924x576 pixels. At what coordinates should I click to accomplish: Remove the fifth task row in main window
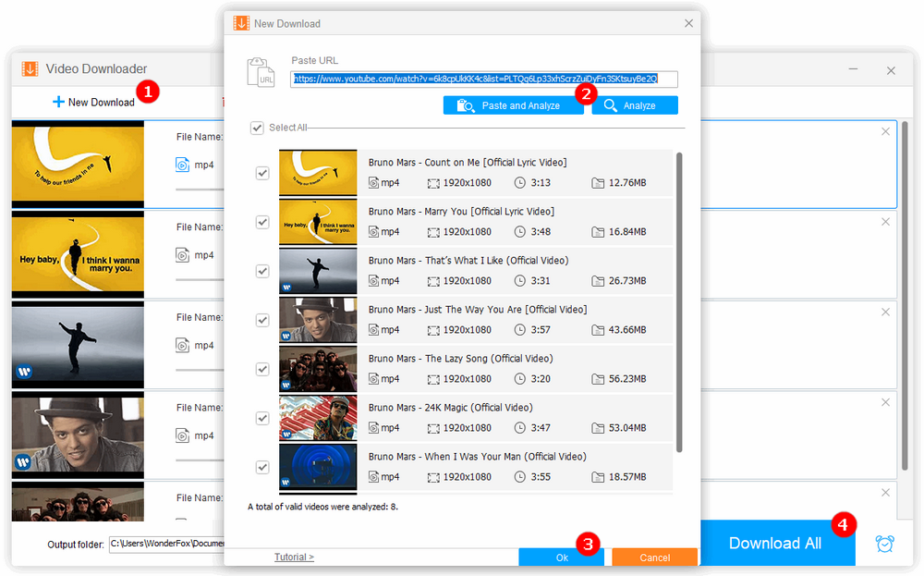click(x=885, y=492)
